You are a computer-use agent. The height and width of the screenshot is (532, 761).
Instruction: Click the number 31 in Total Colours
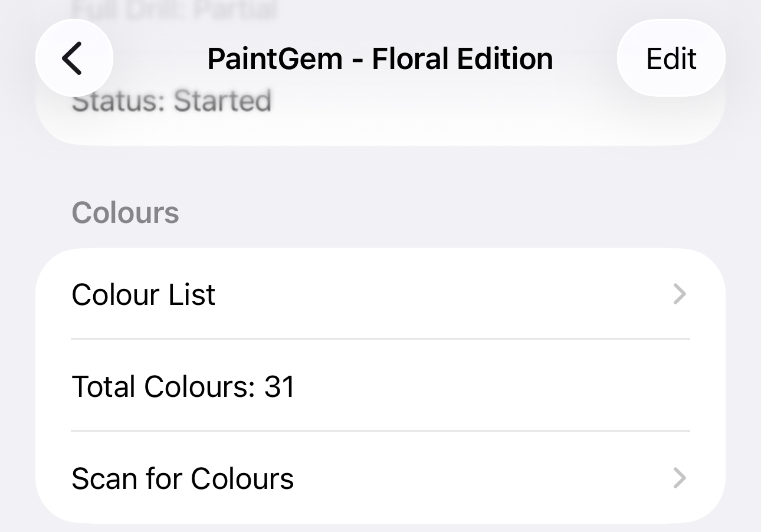(x=280, y=387)
